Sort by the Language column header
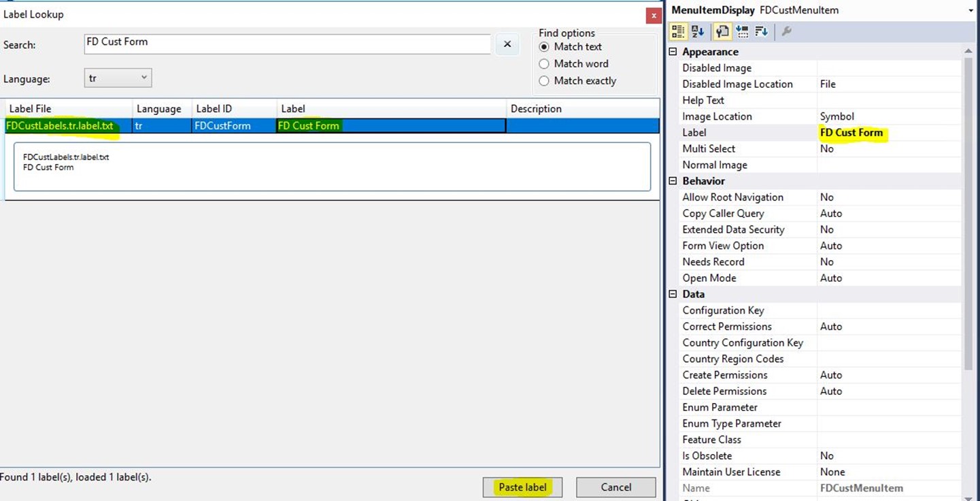The image size is (980, 501). (x=163, y=109)
